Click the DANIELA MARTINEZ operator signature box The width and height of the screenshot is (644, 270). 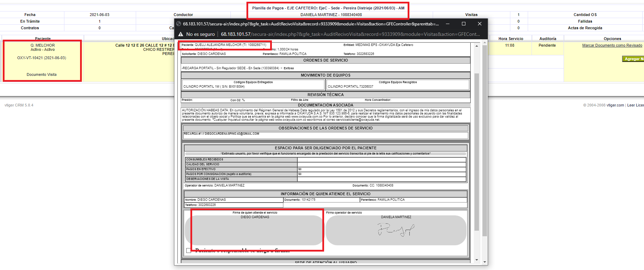coord(396,230)
